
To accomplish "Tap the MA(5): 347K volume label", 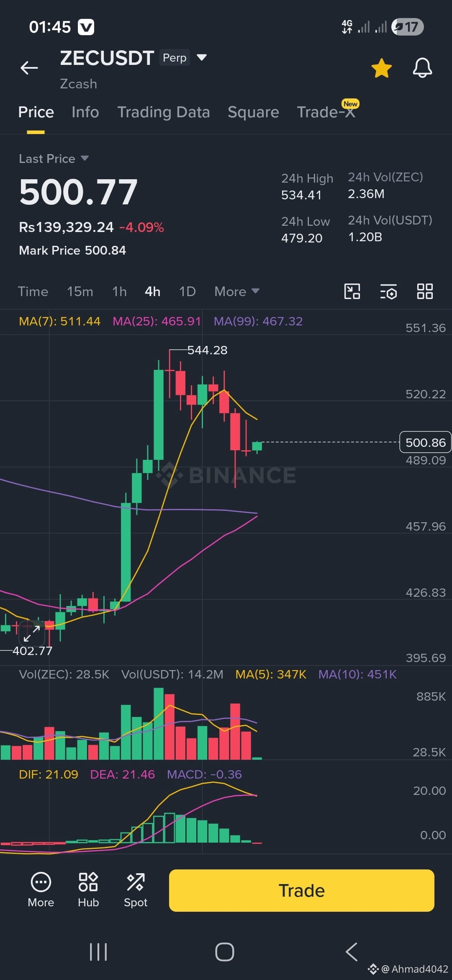I will [271, 674].
